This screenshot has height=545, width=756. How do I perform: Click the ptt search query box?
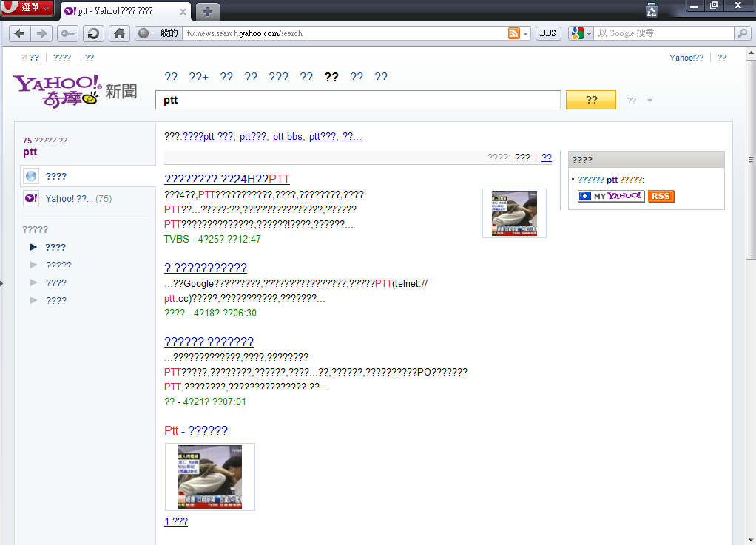click(x=358, y=100)
